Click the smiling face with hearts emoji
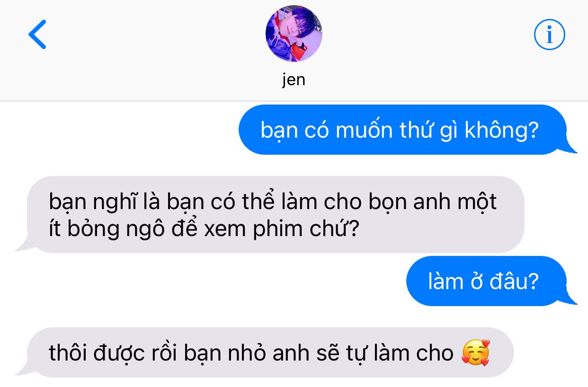Image resolution: width=588 pixels, height=387 pixels. pos(475,352)
